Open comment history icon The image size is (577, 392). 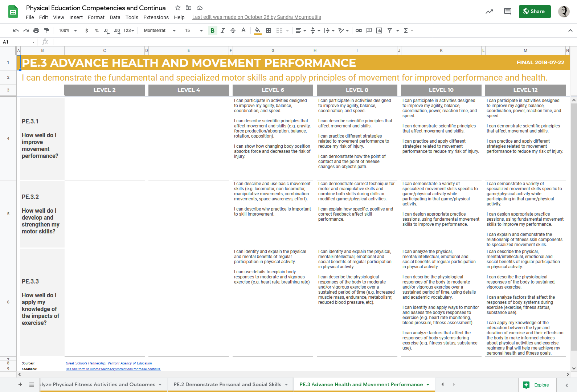(507, 12)
